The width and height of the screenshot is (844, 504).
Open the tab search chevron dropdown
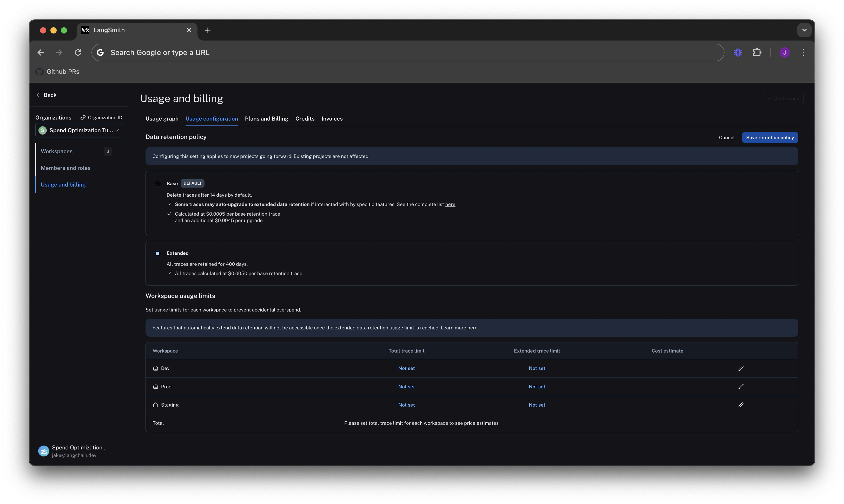click(804, 30)
